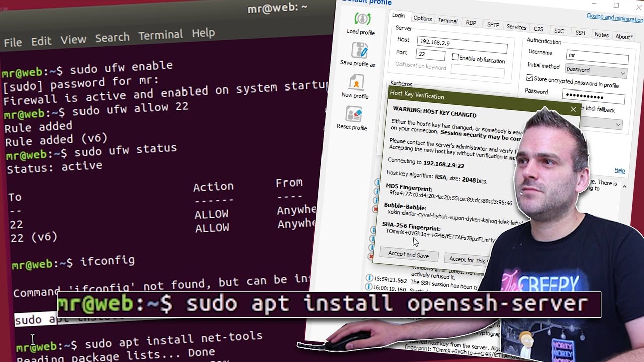The image size is (644, 362).
Task: Click the Save profile as icon
Action: (x=360, y=50)
